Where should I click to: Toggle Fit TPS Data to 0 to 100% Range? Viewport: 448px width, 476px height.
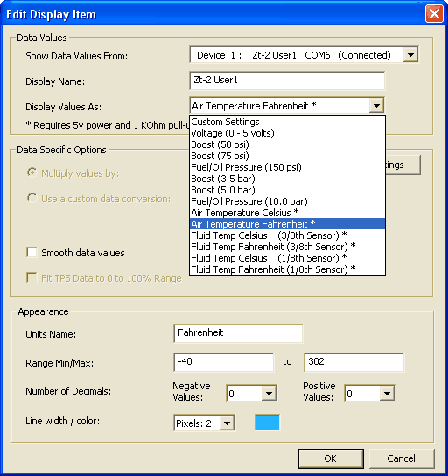(x=31, y=277)
